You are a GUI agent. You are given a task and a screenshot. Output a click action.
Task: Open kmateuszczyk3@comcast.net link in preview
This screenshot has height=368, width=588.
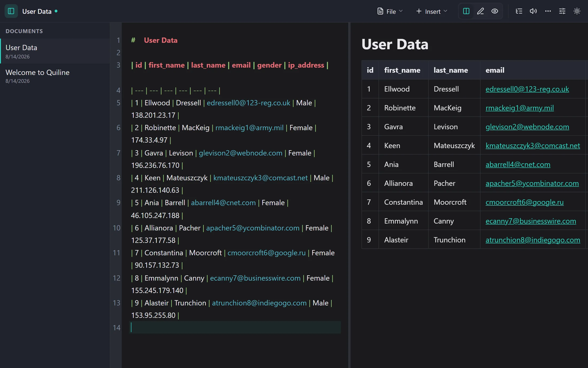click(x=533, y=145)
